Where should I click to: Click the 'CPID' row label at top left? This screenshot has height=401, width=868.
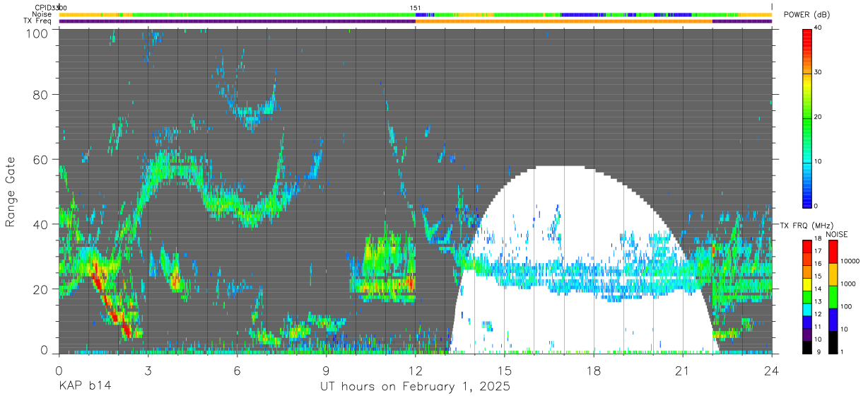pos(42,8)
